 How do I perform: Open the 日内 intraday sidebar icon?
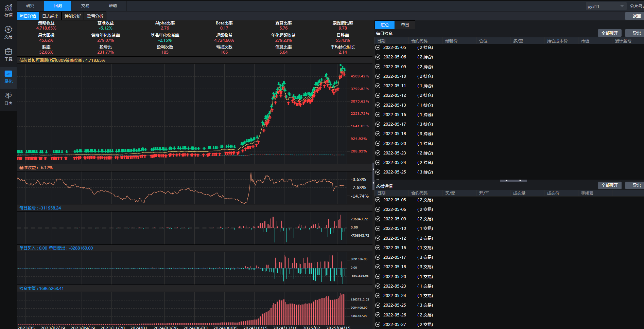click(x=8, y=99)
